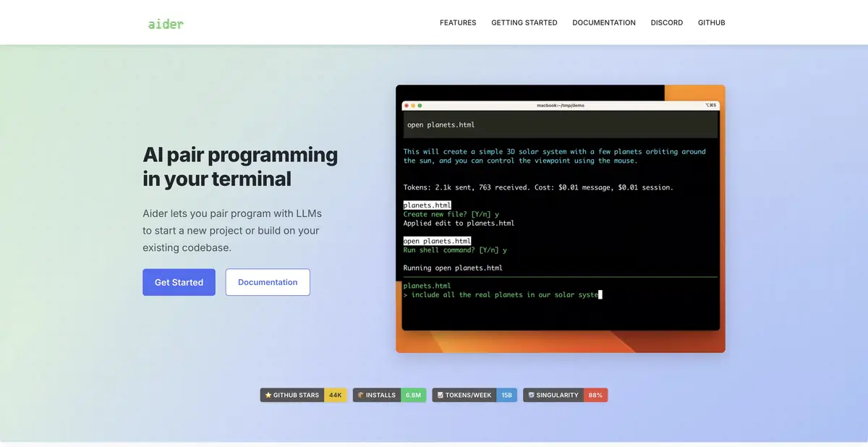
Task: Click "Running open planets.html" line
Action: (x=453, y=268)
